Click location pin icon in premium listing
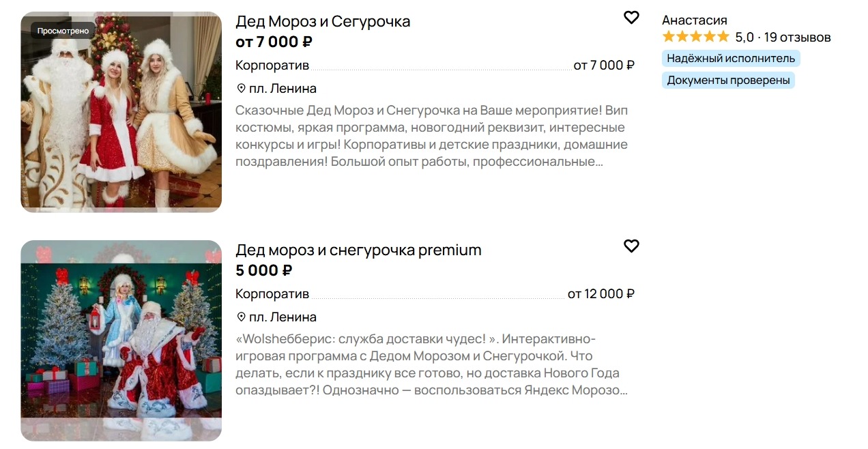The image size is (868, 449). pos(241,317)
